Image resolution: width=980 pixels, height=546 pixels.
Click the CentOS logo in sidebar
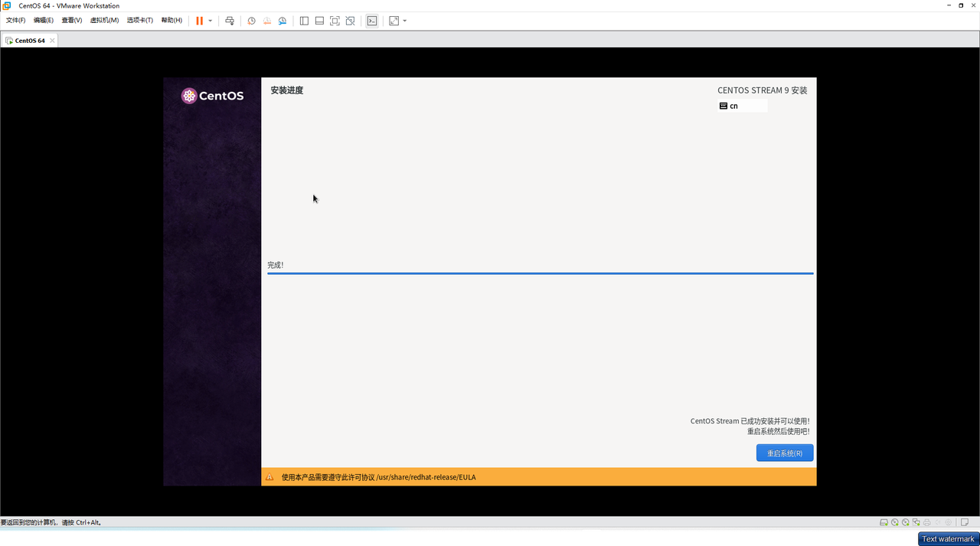212,96
